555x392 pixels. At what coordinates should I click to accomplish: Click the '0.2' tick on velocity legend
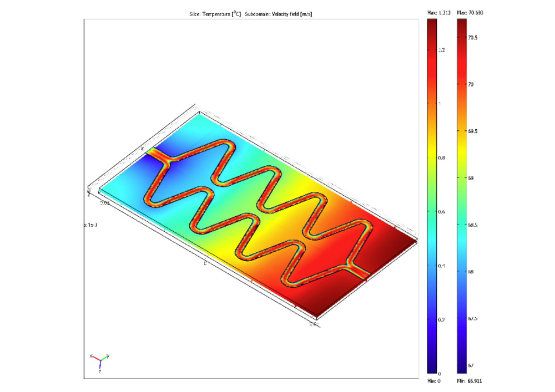(x=442, y=319)
